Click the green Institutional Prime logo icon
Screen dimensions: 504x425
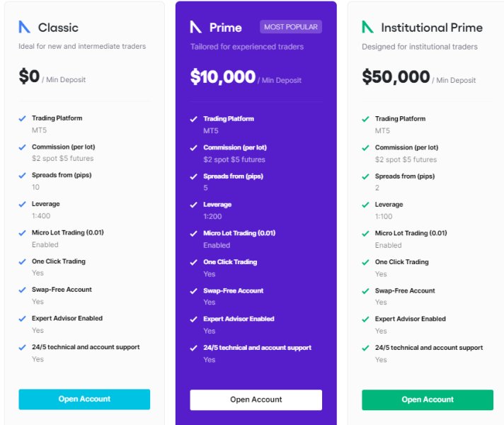point(367,28)
